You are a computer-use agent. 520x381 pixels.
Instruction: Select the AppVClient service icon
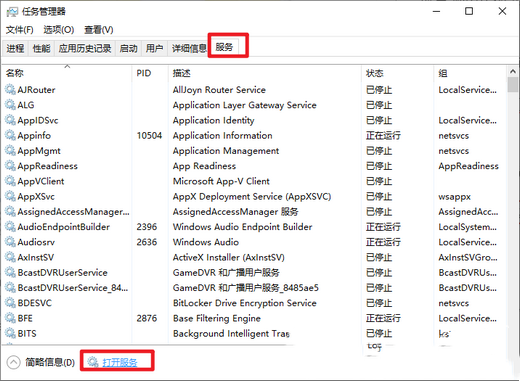tap(10, 181)
